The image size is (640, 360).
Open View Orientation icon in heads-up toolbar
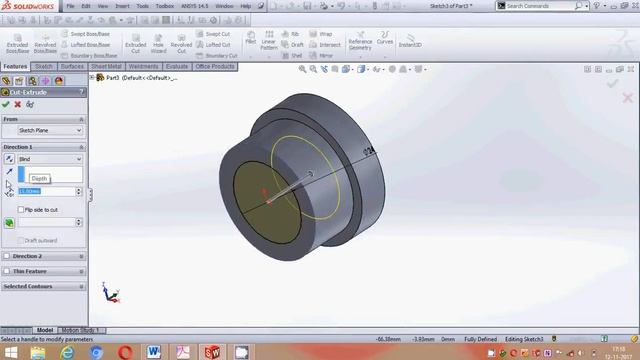(346, 69)
